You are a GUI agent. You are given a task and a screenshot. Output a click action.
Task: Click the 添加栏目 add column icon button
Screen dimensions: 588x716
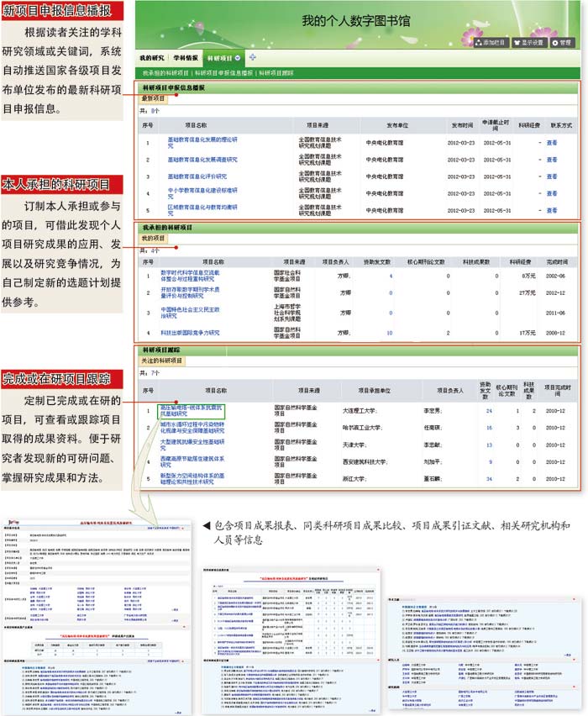[x=491, y=43]
